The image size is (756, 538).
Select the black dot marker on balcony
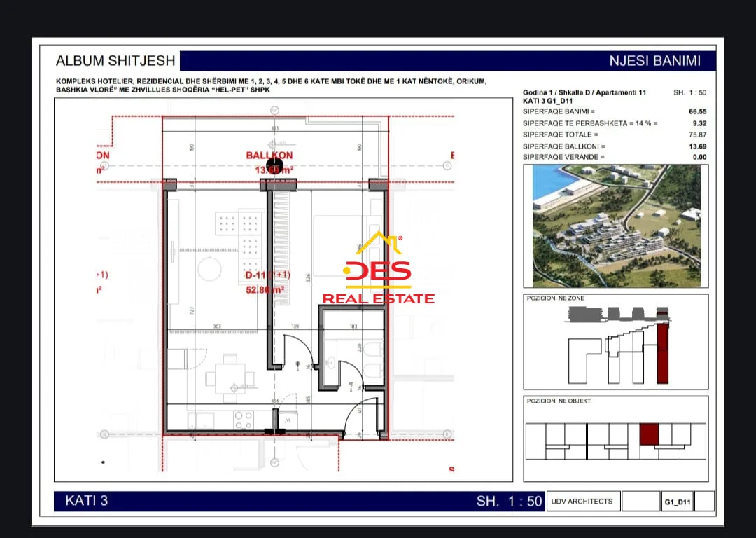pyautogui.click(x=274, y=165)
